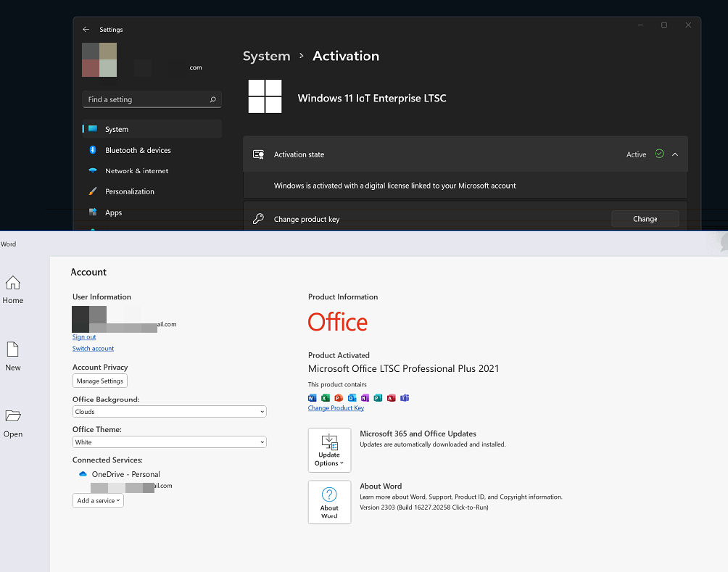Viewport: 728px width, 572px height.
Task: Click the 'Windows is activated with a digital license' text
Action: click(x=394, y=186)
